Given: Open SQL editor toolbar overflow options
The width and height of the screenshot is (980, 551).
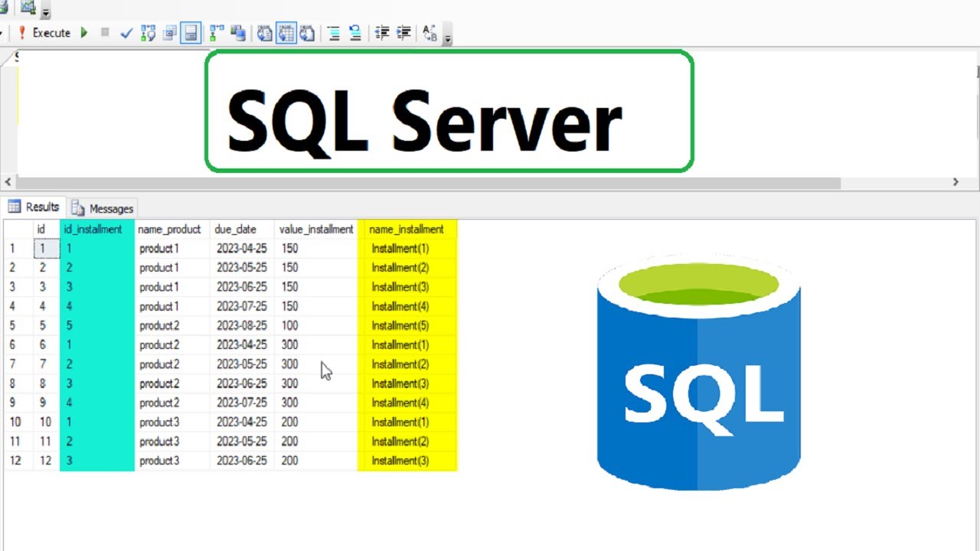Looking at the screenshot, I should coord(448,35).
